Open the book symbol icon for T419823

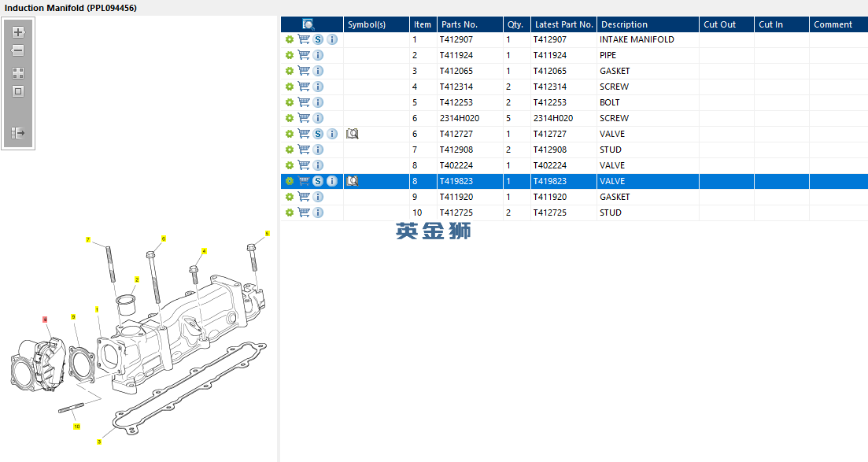click(352, 181)
